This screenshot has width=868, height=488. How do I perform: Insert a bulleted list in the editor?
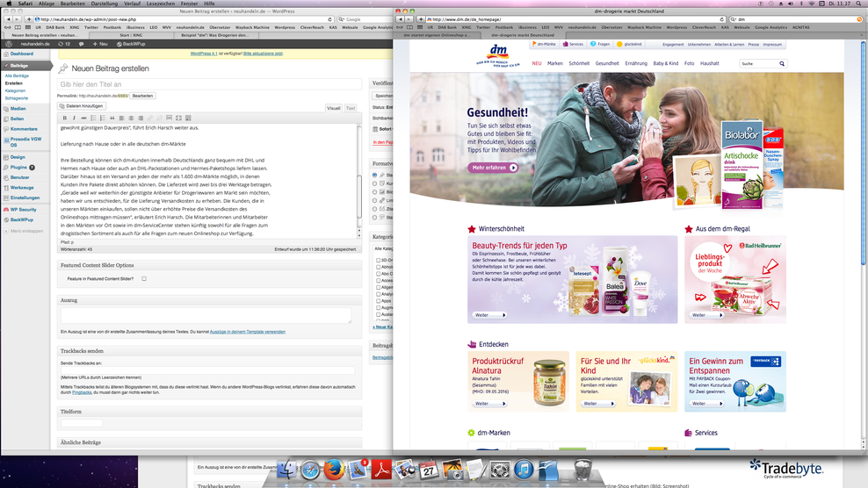coord(93,118)
